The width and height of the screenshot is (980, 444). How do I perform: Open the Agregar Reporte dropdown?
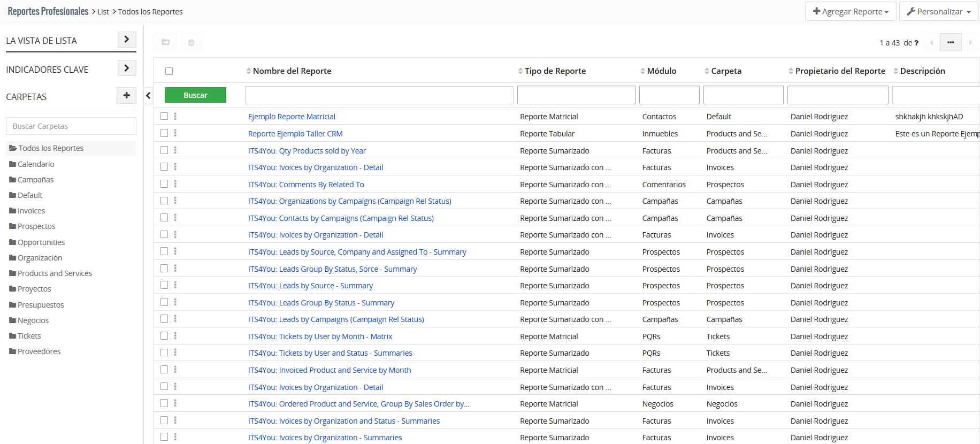(x=850, y=11)
